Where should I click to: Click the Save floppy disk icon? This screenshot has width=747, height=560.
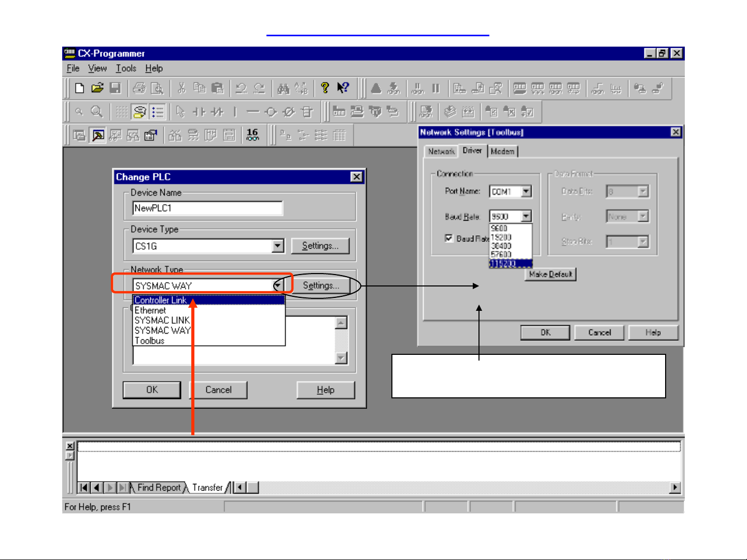point(116,88)
